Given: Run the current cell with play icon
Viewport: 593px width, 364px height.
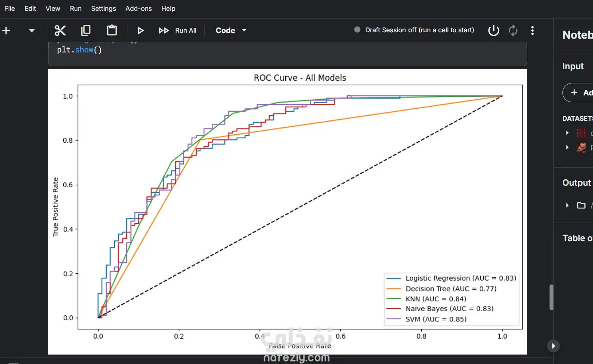Looking at the screenshot, I should coord(140,31).
